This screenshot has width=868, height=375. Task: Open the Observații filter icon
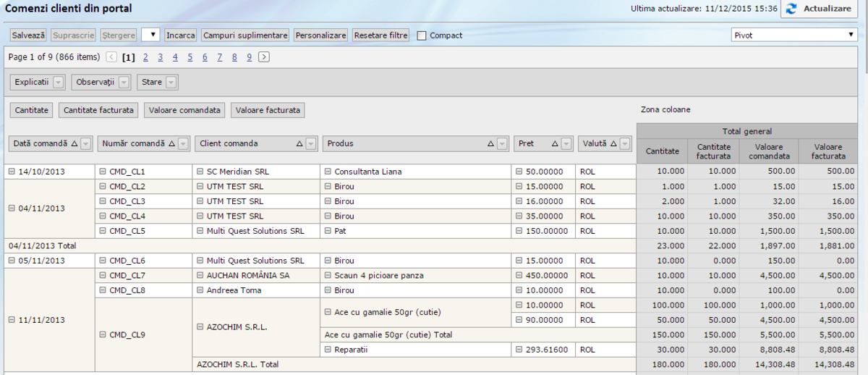point(124,83)
